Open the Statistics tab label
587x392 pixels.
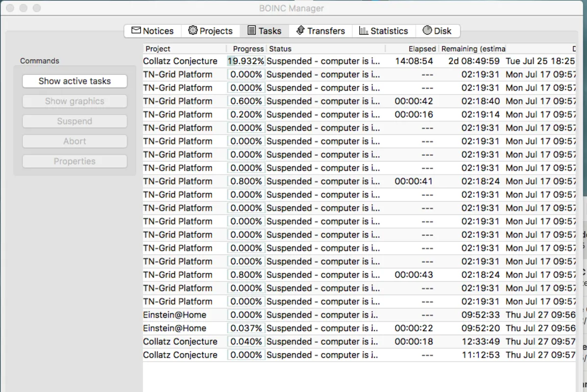[390, 31]
